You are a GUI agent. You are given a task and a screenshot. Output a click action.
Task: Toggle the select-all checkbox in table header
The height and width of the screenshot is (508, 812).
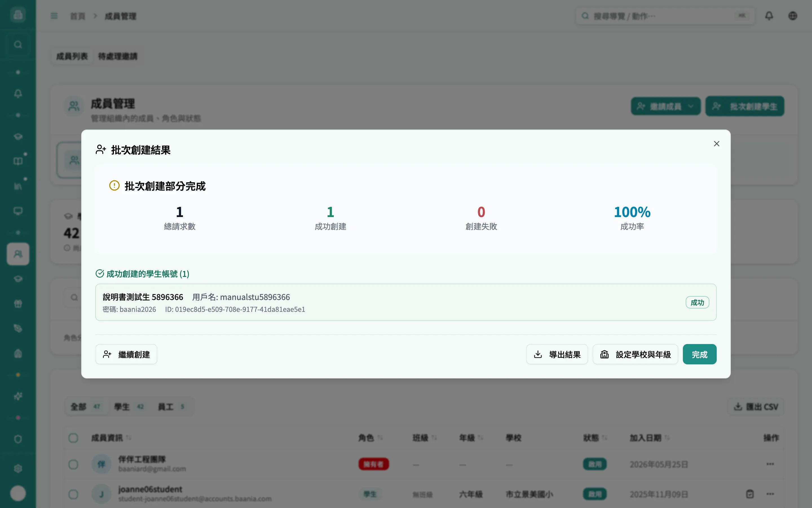(x=73, y=438)
